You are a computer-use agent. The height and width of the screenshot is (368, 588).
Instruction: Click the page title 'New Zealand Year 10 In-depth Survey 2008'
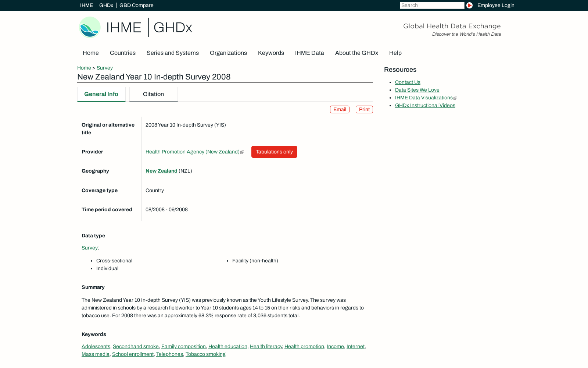(154, 77)
